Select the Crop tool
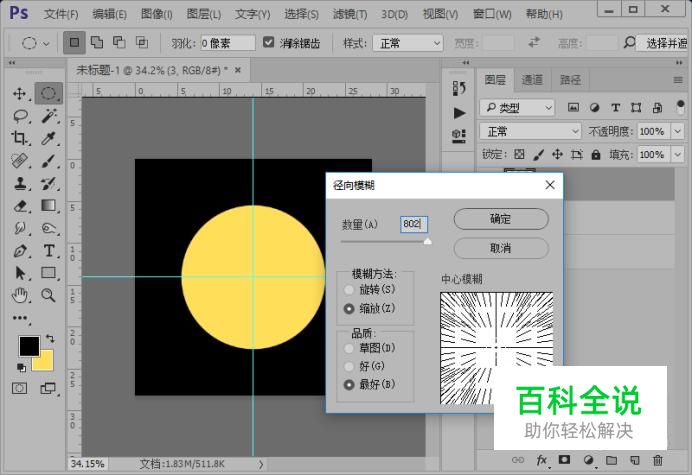Viewport: 692px width, 475px height. pos(19,138)
